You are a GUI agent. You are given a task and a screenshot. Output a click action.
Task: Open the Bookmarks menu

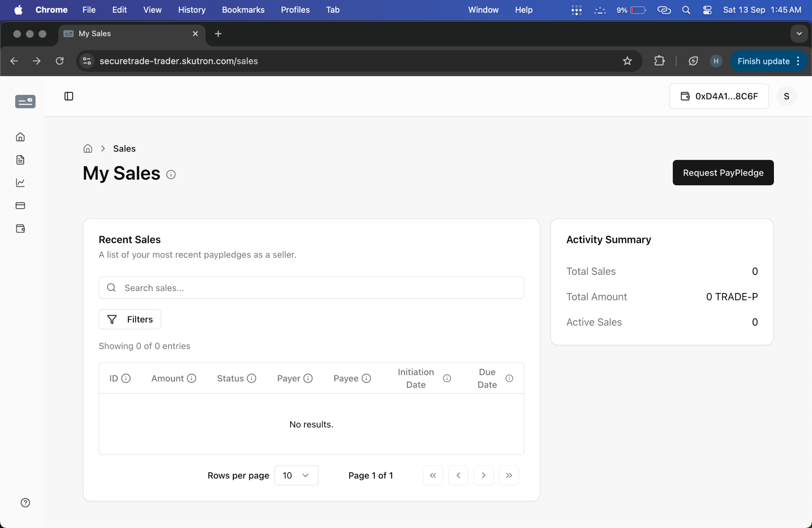tap(243, 10)
